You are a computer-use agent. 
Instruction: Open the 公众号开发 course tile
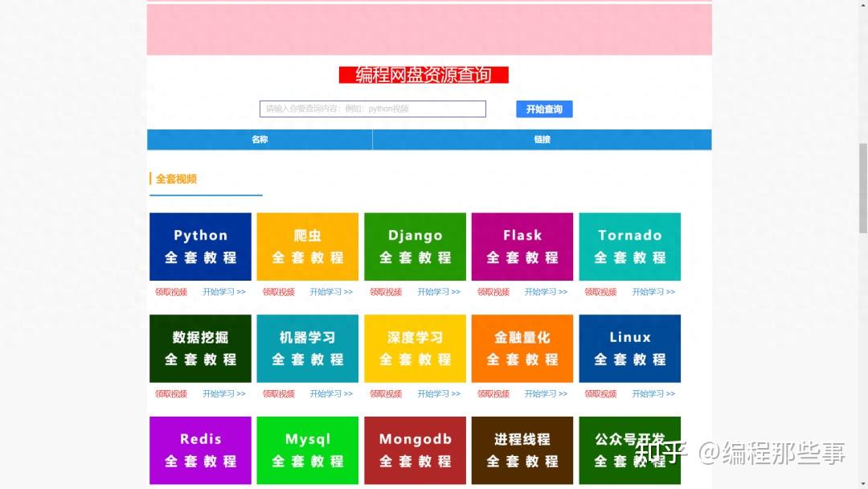coord(629,450)
